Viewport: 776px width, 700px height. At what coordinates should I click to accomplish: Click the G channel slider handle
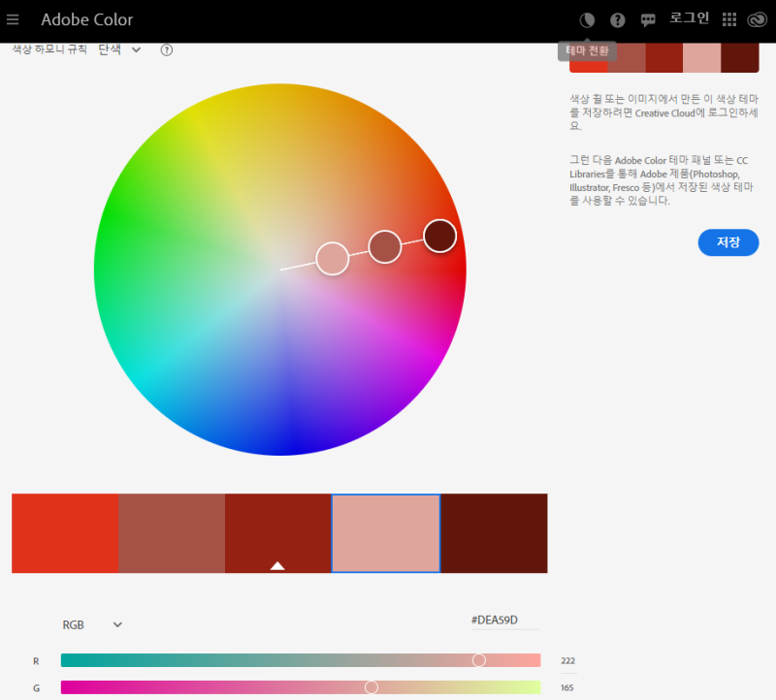coord(372,687)
